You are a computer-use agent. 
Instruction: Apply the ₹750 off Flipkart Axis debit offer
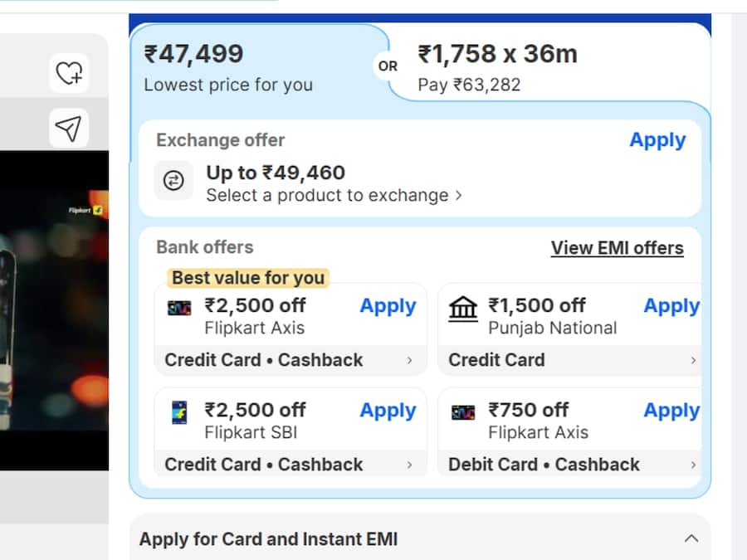pyautogui.click(x=671, y=411)
